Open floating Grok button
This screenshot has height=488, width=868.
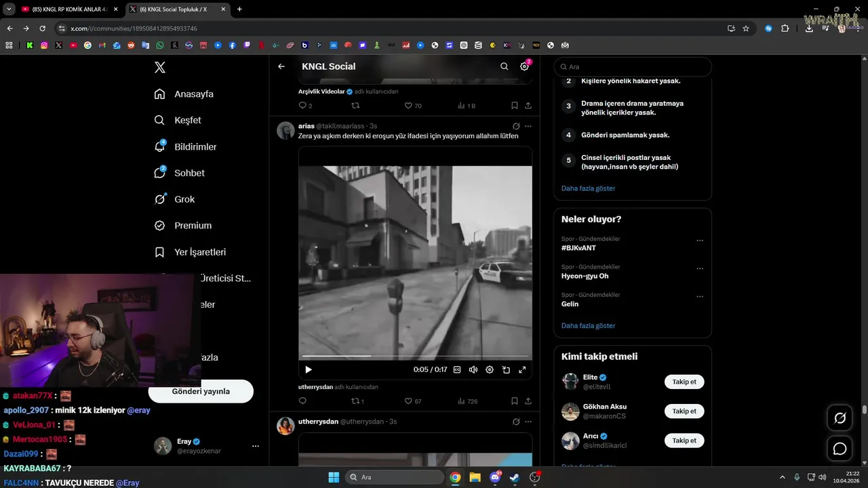pyautogui.click(x=840, y=418)
